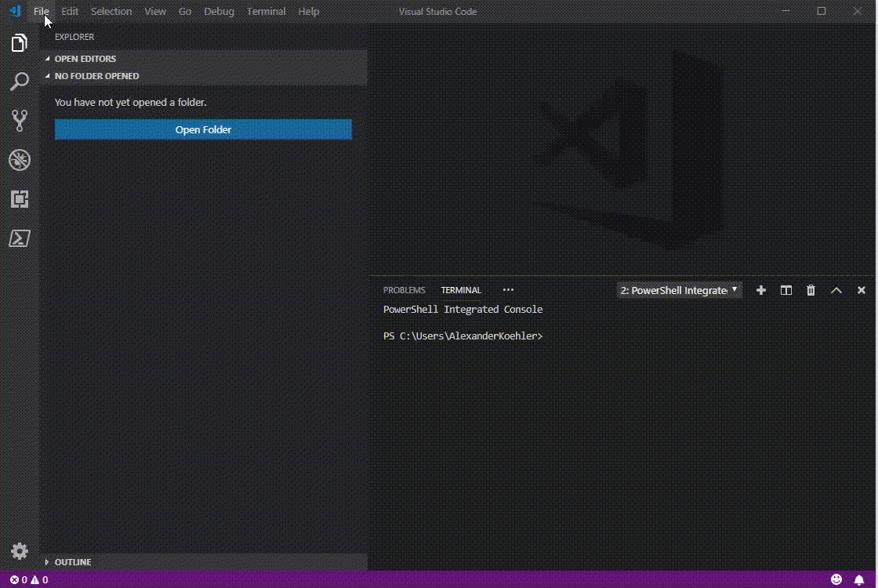Click 'You have not yet opened a folder.' text
Image resolution: width=878 pixels, height=588 pixels.
(x=130, y=103)
